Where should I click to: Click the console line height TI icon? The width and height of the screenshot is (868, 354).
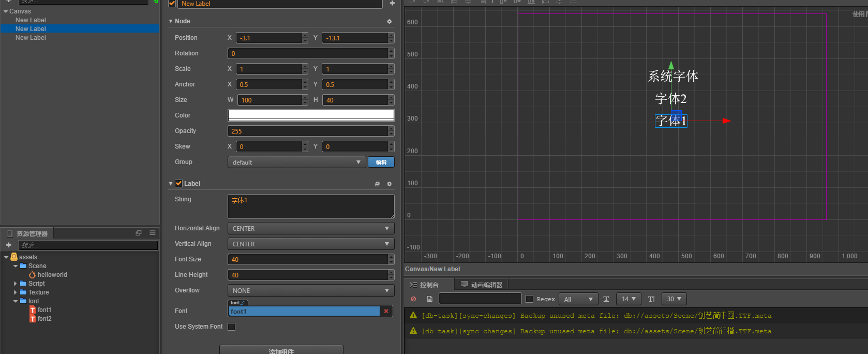[x=651, y=299]
